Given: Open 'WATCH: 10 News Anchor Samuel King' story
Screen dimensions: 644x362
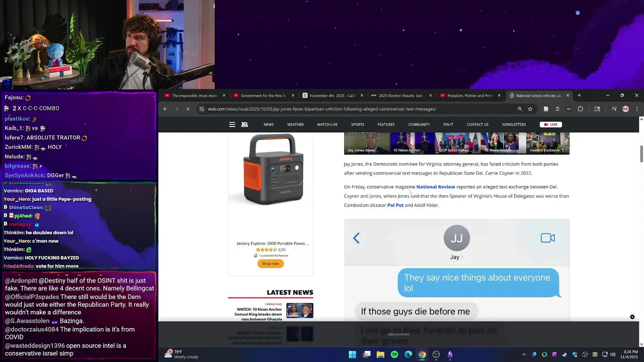Looking at the screenshot, I should 258,315.
